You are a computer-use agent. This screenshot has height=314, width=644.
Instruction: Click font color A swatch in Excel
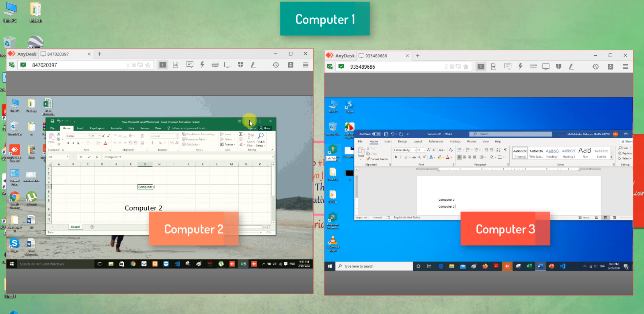pyautogui.click(x=105, y=143)
